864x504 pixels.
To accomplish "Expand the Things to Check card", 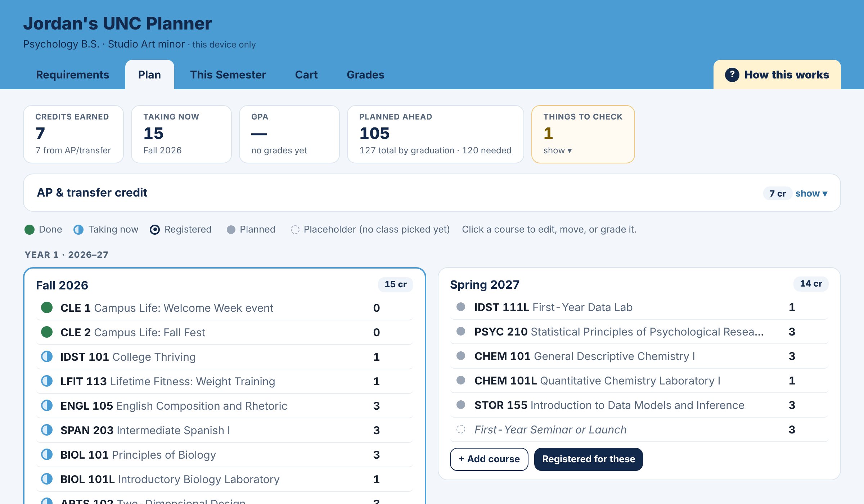I will (x=583, y=134).
